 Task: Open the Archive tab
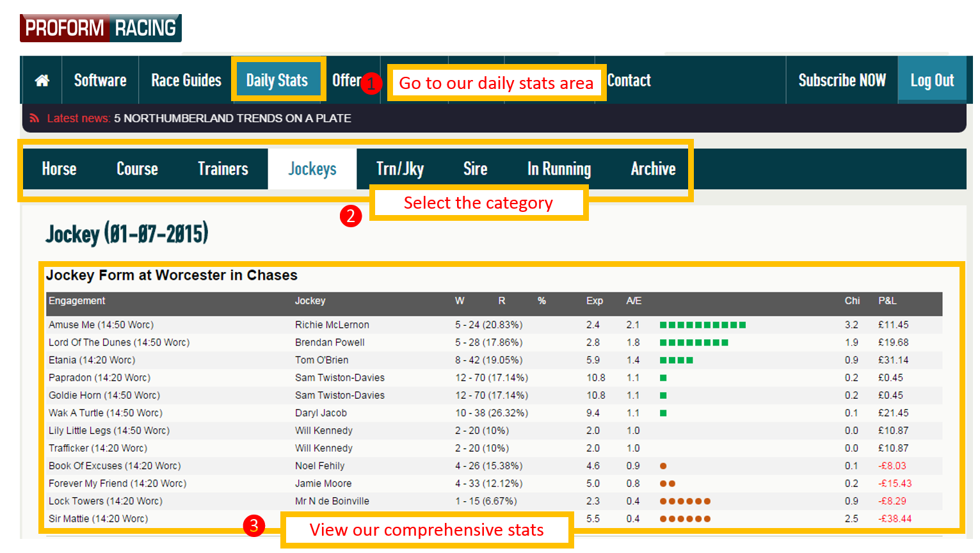click(653, 169)
